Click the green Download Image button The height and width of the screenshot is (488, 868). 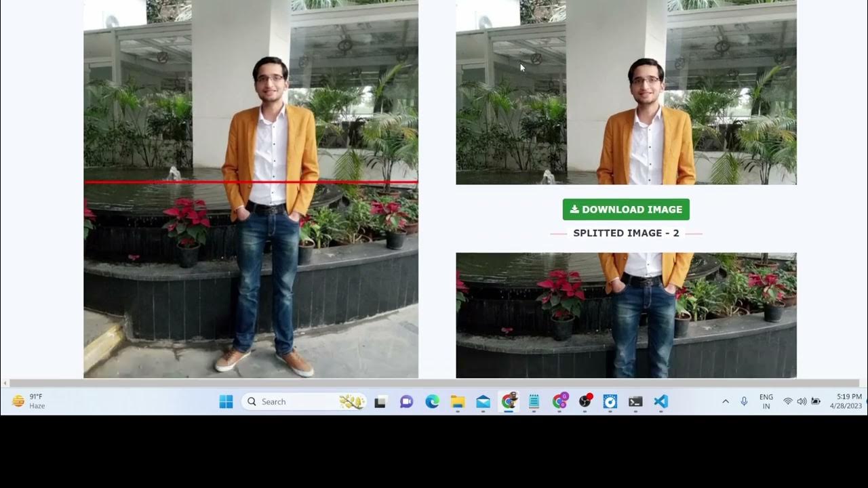click(x=626, y=209)
